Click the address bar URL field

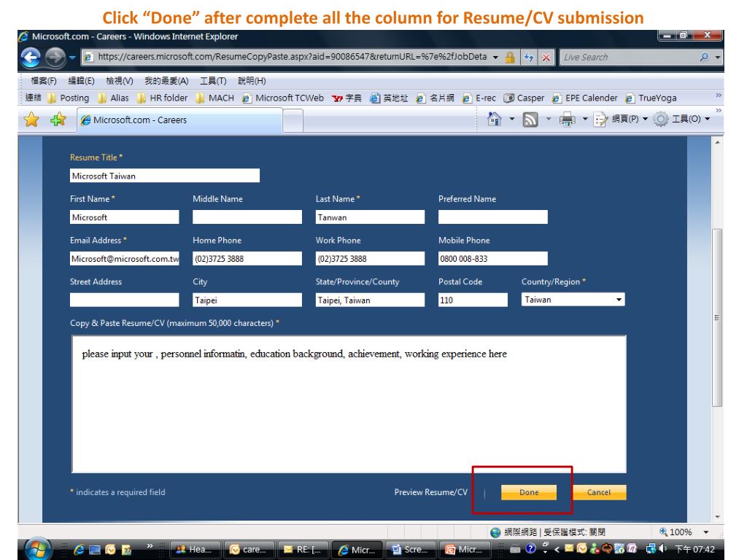(x=287, y=57)
